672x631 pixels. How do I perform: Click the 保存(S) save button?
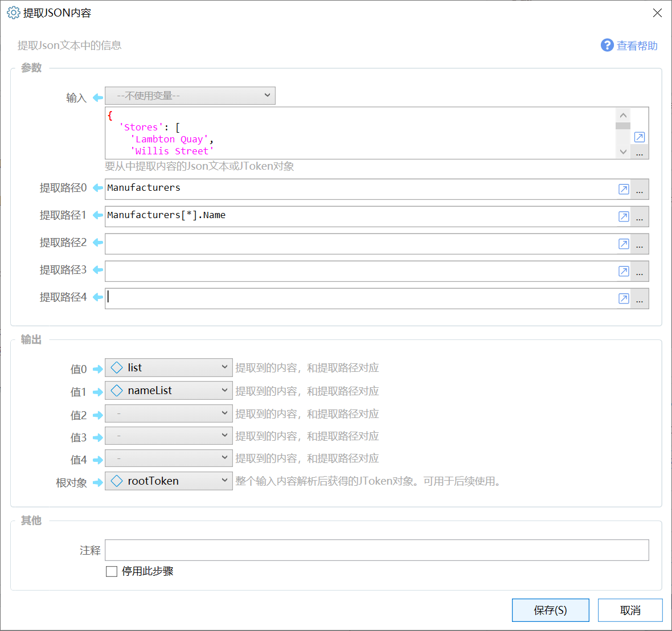pos(550,610)
